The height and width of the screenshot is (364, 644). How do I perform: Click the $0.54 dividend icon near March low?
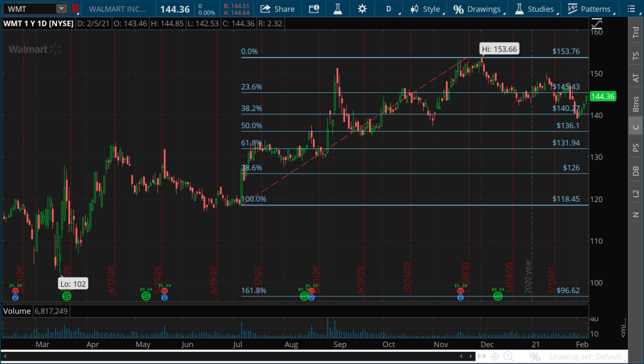[67, 295]
